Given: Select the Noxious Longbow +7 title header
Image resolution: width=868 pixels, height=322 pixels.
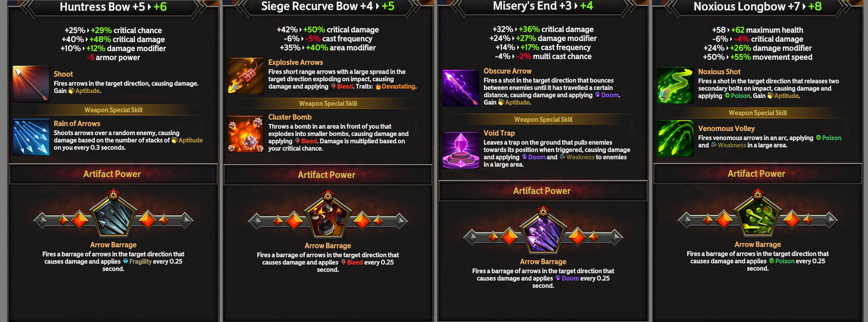Looking at the screenshot, I should (757, 6).
